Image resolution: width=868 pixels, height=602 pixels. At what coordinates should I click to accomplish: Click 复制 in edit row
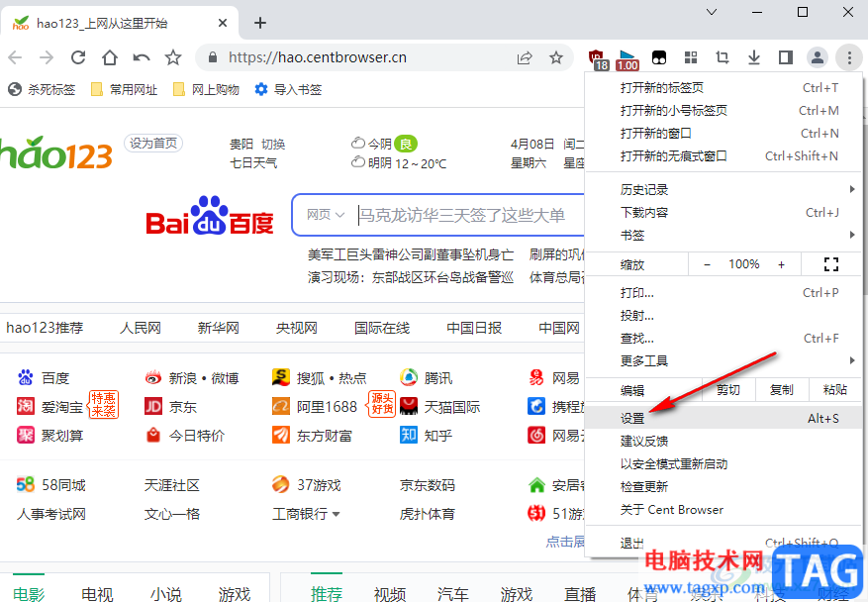781,390
